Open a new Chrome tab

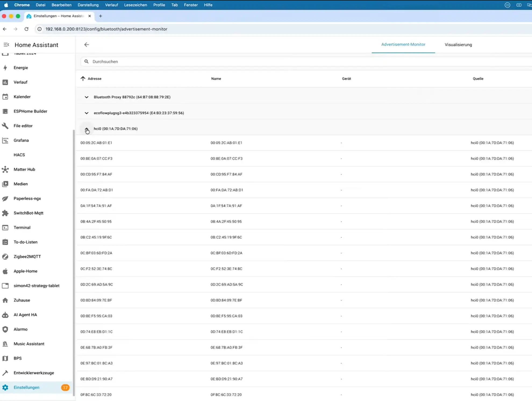(101, 16)
